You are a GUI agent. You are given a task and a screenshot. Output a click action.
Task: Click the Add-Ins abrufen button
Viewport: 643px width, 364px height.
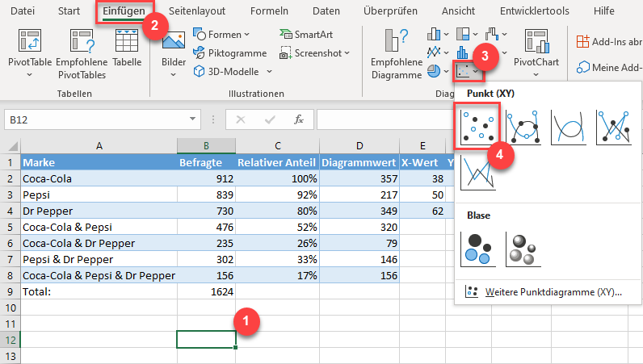point(609,41)
